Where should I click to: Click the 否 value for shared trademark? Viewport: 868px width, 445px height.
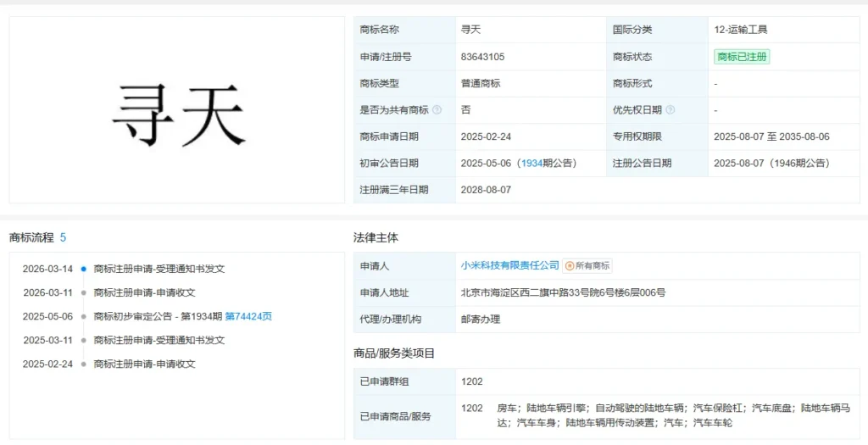point(465,110)
